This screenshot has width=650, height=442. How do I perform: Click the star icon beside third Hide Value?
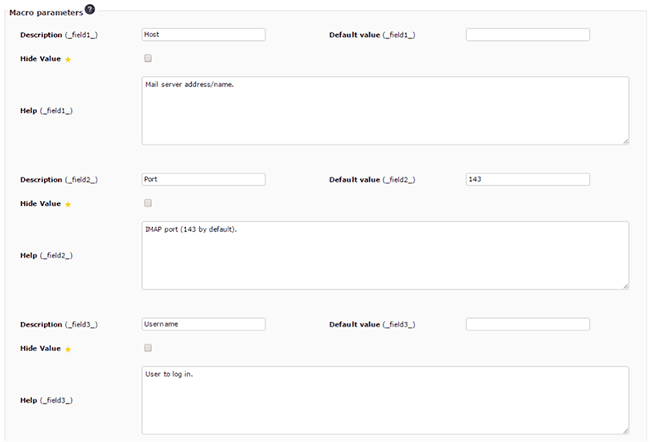point(68,349)
